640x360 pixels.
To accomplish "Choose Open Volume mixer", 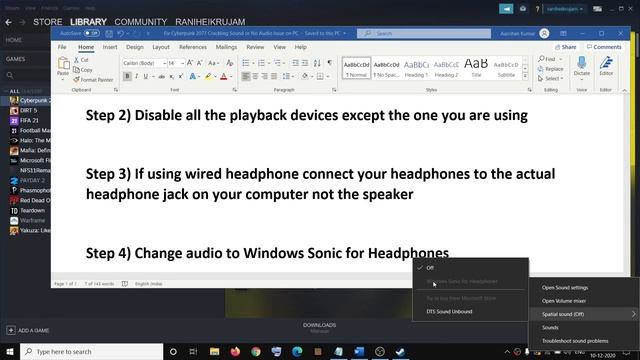I will (564, 301).
